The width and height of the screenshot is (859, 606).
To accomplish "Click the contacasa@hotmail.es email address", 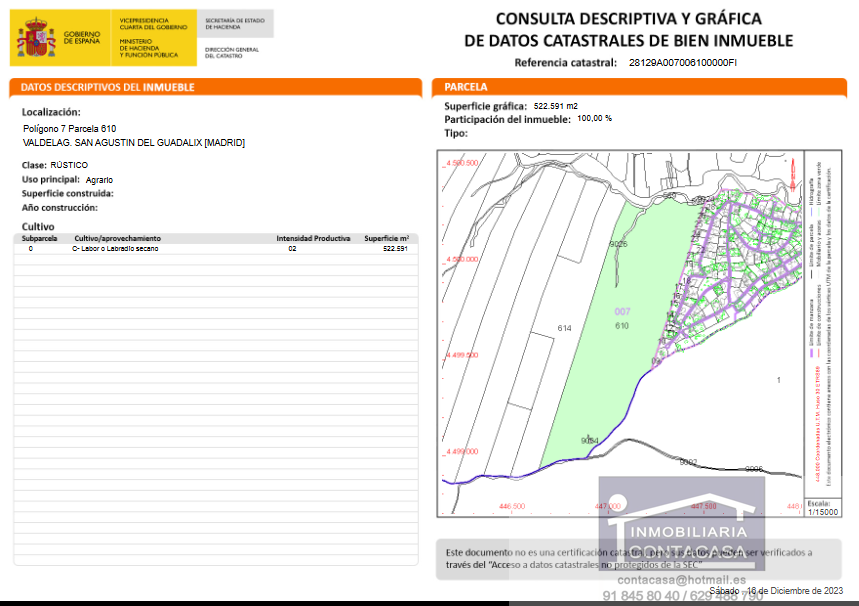I will [x=682, y=580].
